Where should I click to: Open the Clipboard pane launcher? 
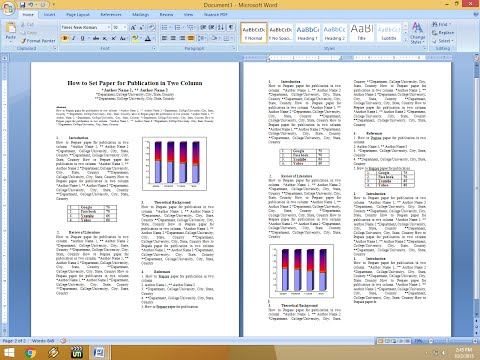point(55,48)
